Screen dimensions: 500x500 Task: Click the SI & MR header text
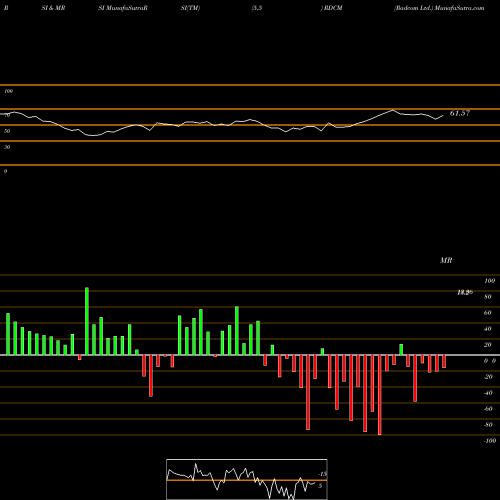53,8
